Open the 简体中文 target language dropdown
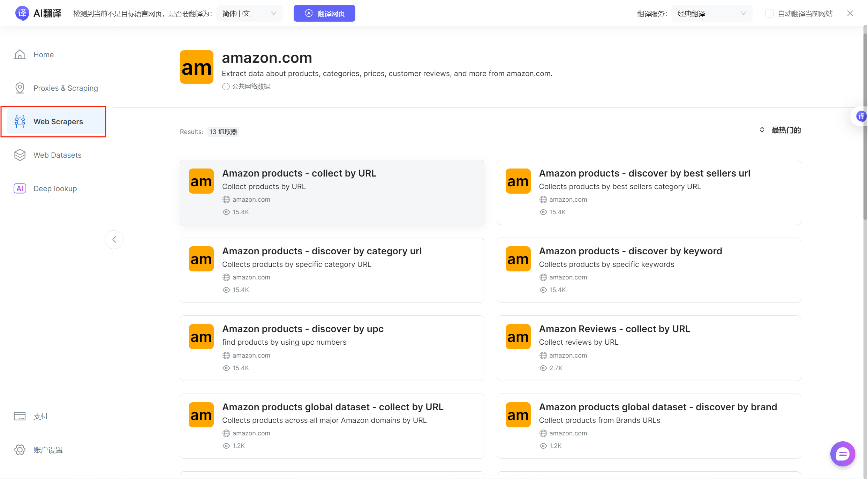The width and height of the screenshot is (868, 479). [x=249, y=13]
